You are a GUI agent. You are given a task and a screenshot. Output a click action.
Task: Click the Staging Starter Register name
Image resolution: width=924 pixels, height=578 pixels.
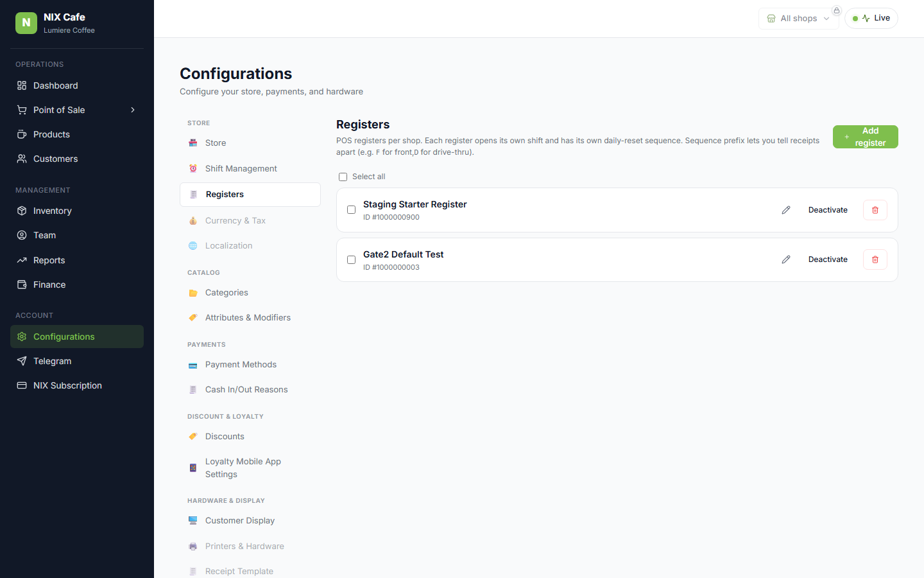(415, 204)
